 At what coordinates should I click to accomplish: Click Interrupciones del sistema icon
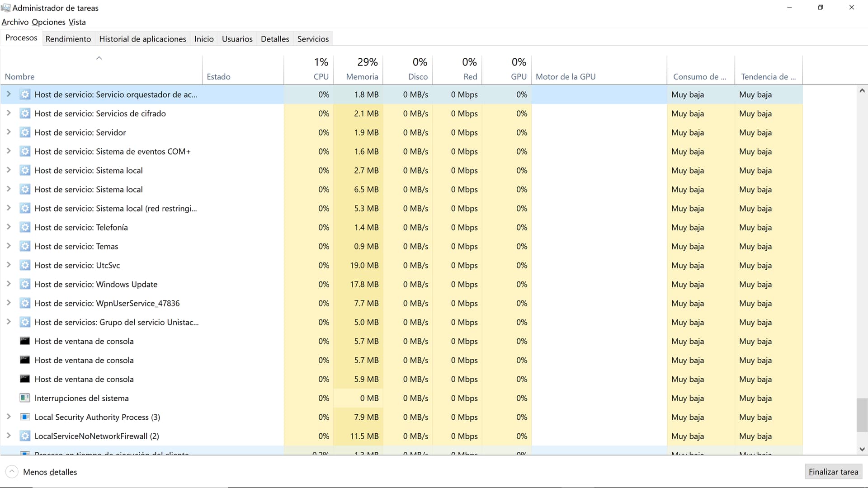(x=25, y=398)
